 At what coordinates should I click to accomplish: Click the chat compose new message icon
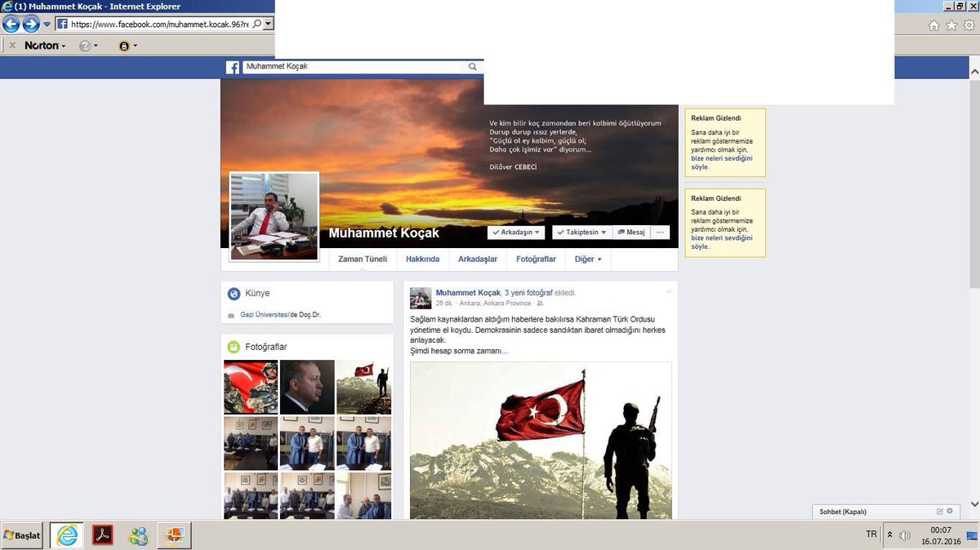click(940, 512)
